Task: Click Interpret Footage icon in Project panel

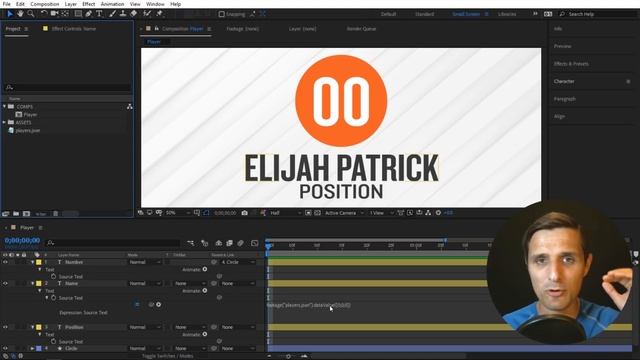Action: coord(5,213)
